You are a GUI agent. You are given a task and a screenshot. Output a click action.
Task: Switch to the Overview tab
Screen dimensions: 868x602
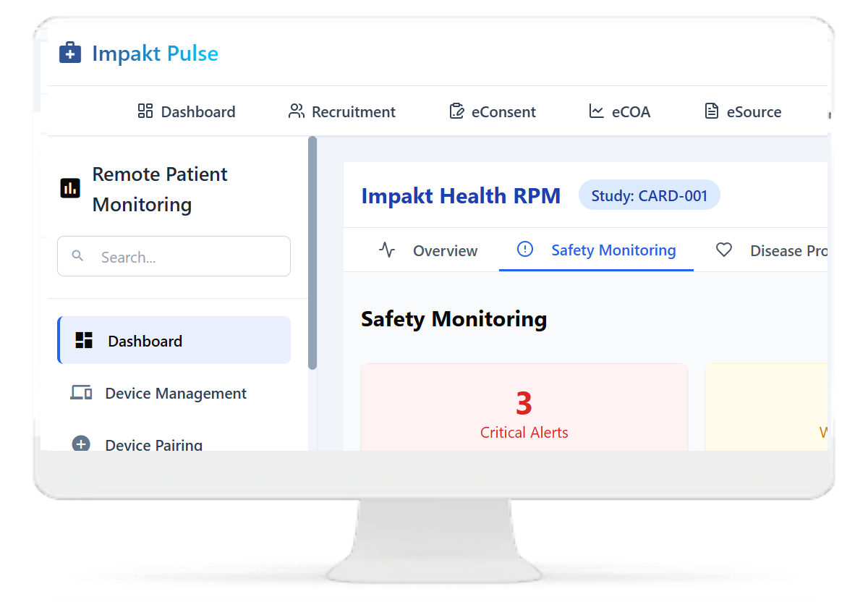[428, 250]
